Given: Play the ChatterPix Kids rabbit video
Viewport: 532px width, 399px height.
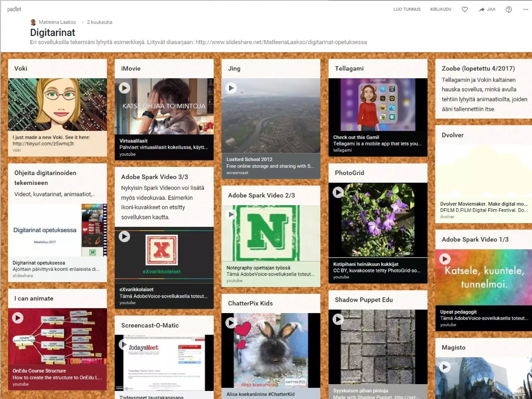Looking at the screenshot, I should click(231, 323).
